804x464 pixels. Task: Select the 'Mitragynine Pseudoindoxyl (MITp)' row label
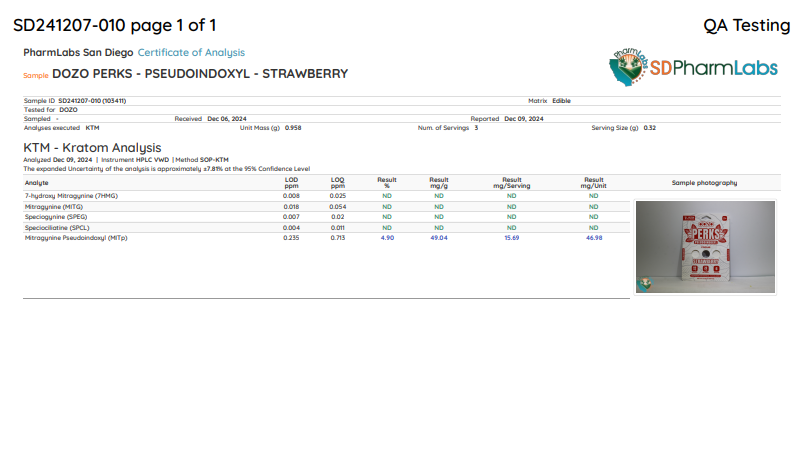[x=76, y=238]
